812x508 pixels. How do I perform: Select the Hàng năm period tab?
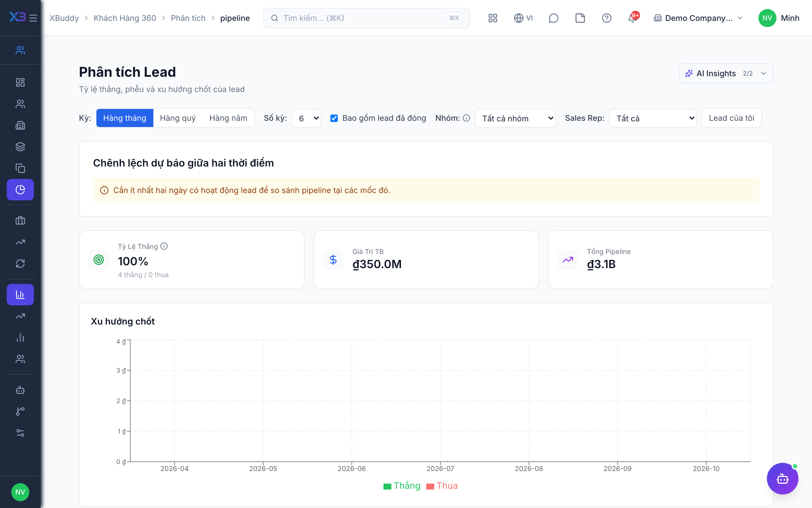(x=228, y=118)
